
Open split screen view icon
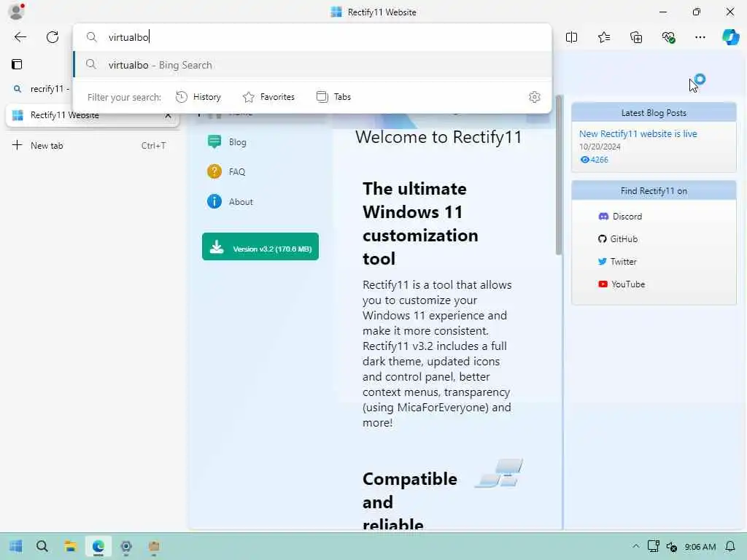pos(571,37)
